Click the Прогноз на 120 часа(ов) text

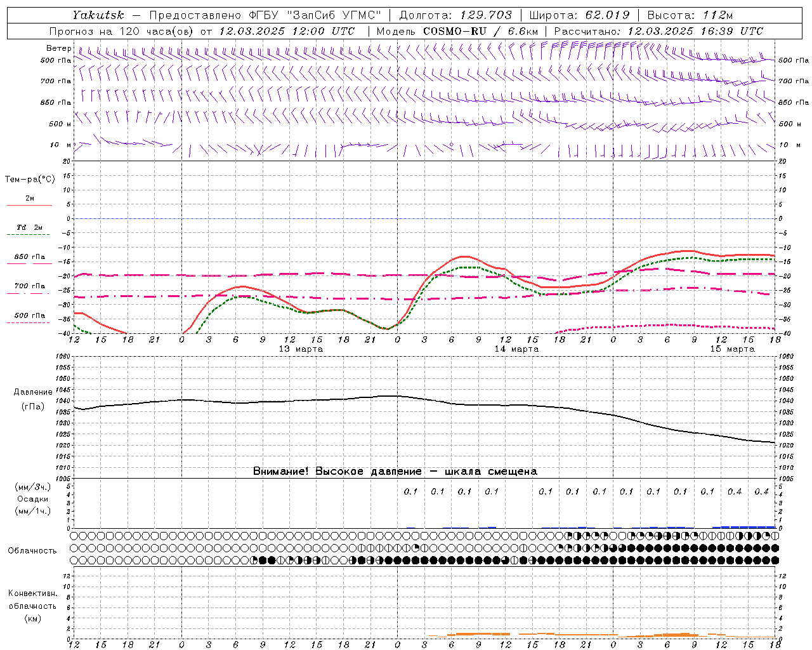click(x=122, y=31)
